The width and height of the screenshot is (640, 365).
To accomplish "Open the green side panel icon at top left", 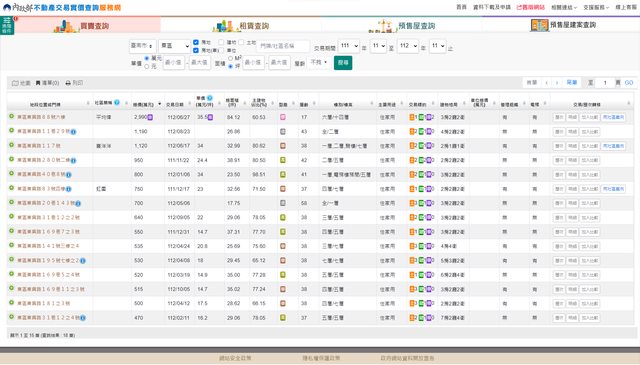I will pyautogui.click(x=7, y=25).
